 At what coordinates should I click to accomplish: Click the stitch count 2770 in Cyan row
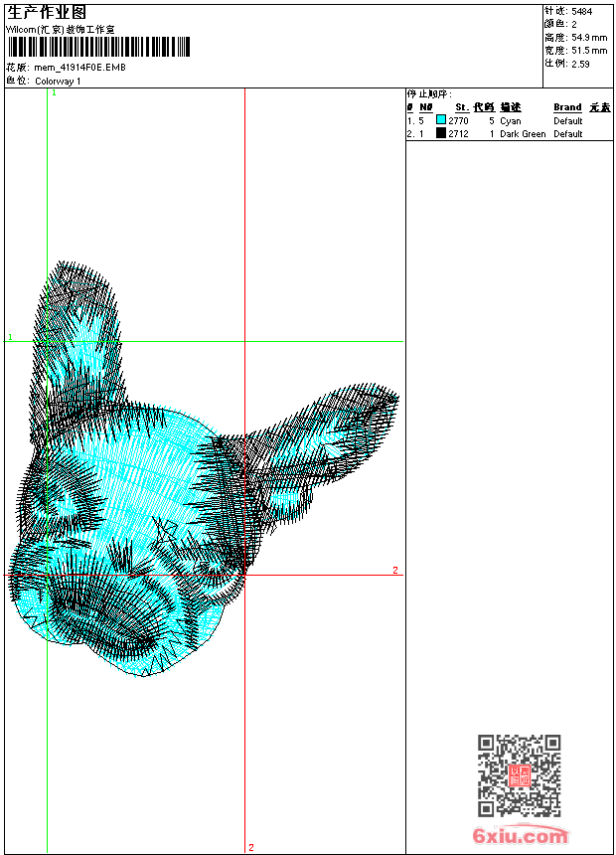point(458,120)
